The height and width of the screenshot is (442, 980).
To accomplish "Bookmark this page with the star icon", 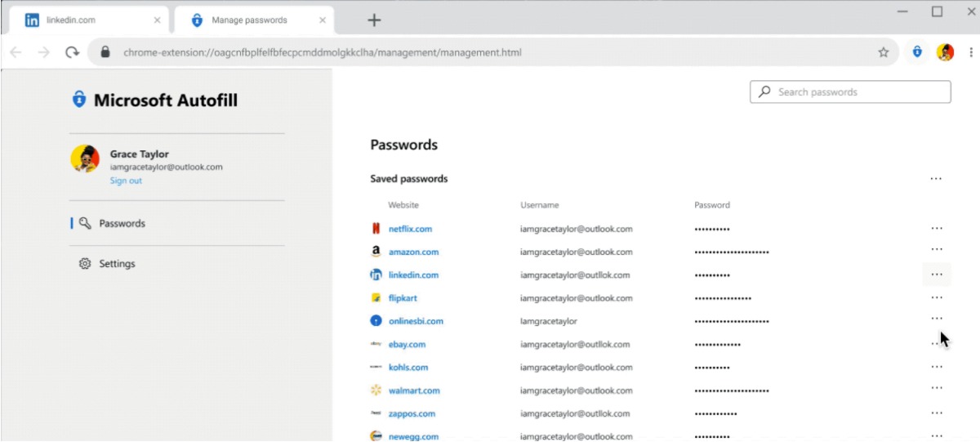I will pyautogui.click(x=883, y=52).
